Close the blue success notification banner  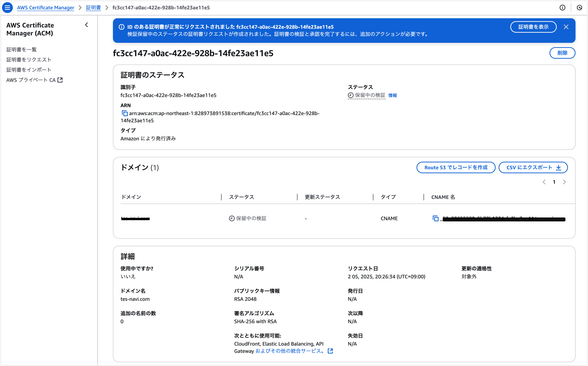pos(566,27)
